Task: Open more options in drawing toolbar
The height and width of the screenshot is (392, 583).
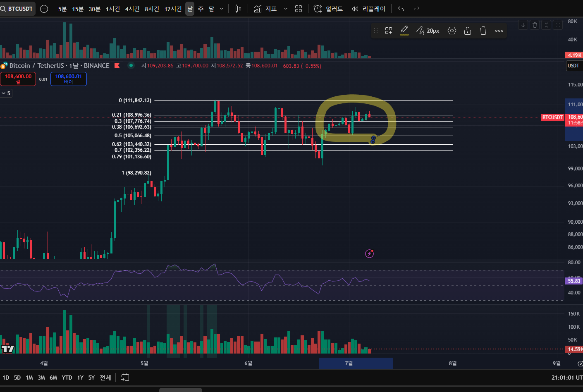Action: pyautogui.click(x=499, y=31)
